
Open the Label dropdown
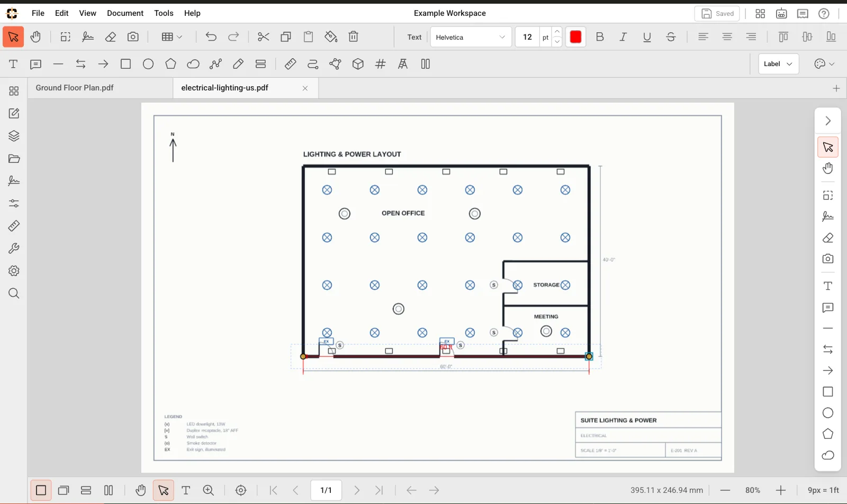pyautogui.click(x=778, y=64)
